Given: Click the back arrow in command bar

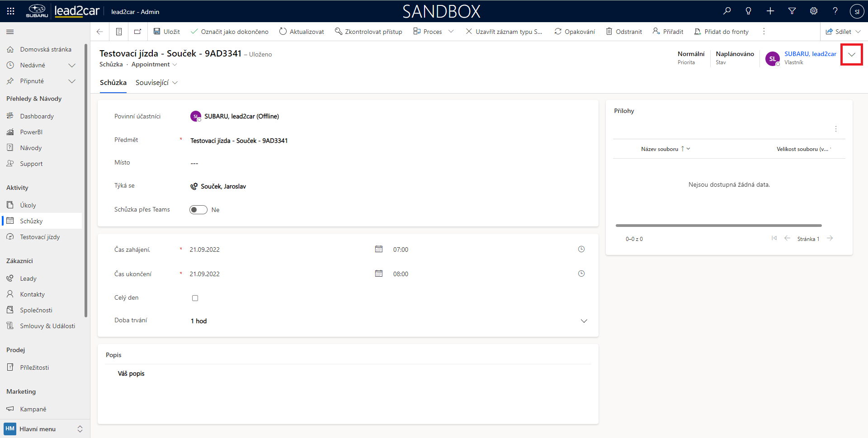Looking at the screenshot, I should 100,32.
